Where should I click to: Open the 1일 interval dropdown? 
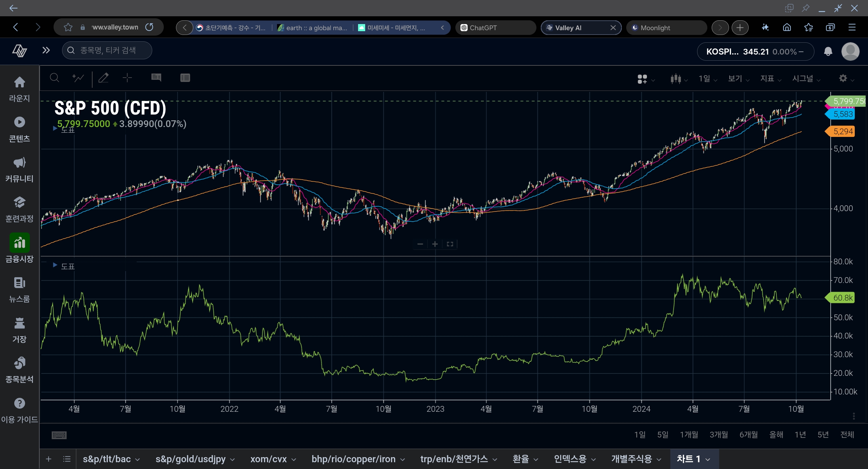[708, 79]
